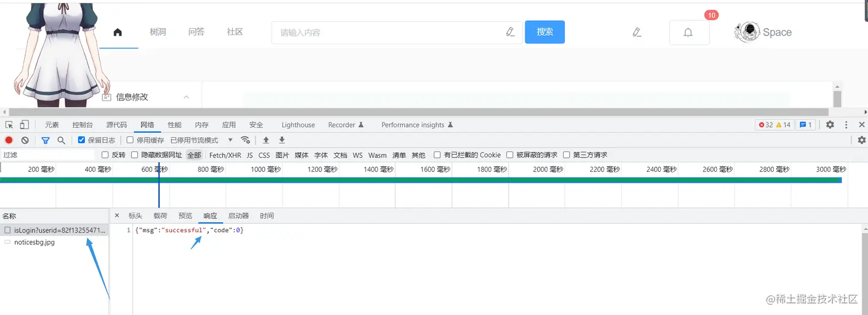Open Performance insights tab

(x=417, y=125)
